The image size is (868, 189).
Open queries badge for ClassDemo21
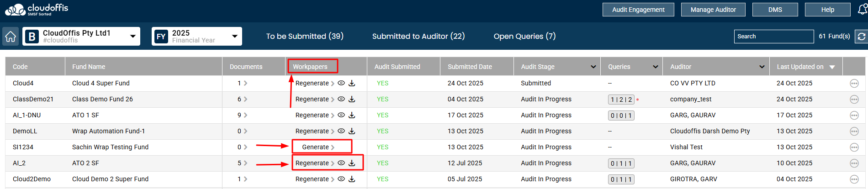coord(621,100)
